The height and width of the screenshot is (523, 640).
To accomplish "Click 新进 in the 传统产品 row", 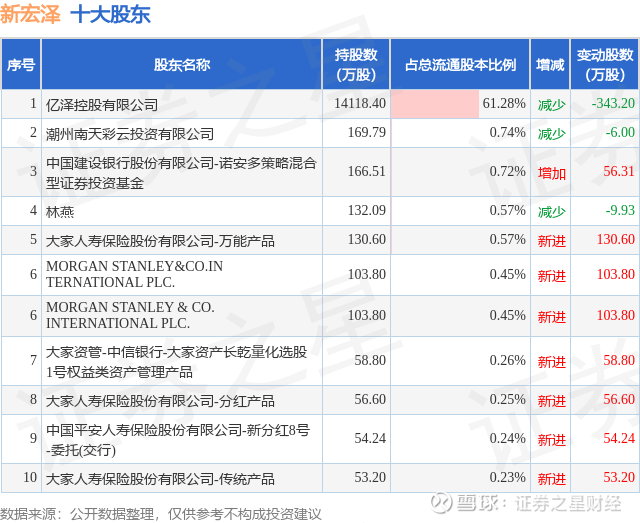I will [551, 479].
